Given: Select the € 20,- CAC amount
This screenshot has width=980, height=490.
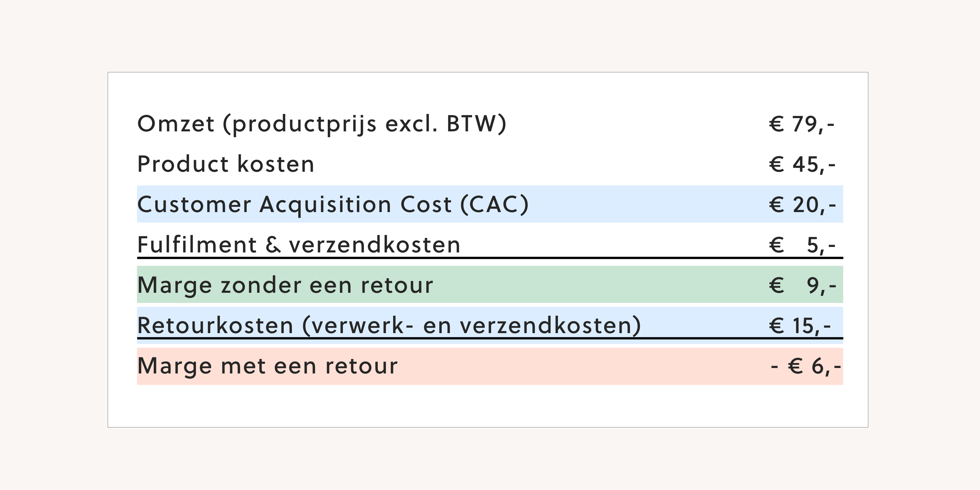Looking at the screenshot, I should click(x=802, y=205).
